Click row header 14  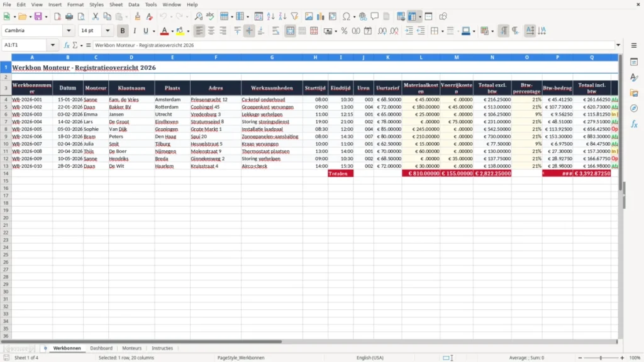pyautogui.click(x=6, y=173)
